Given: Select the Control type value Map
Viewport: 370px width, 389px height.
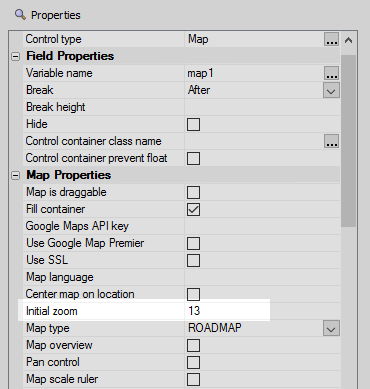Looking at the screenshot, I should (198, 39).
